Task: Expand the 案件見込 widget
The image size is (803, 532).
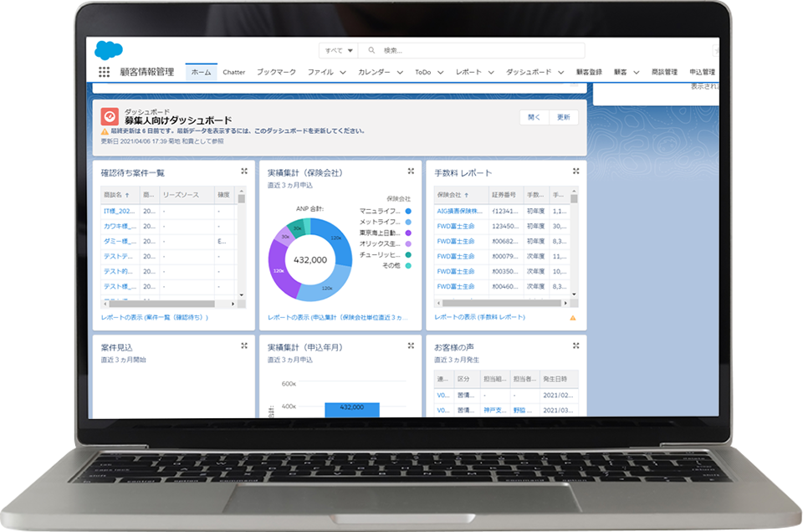Action: [244, 345]
